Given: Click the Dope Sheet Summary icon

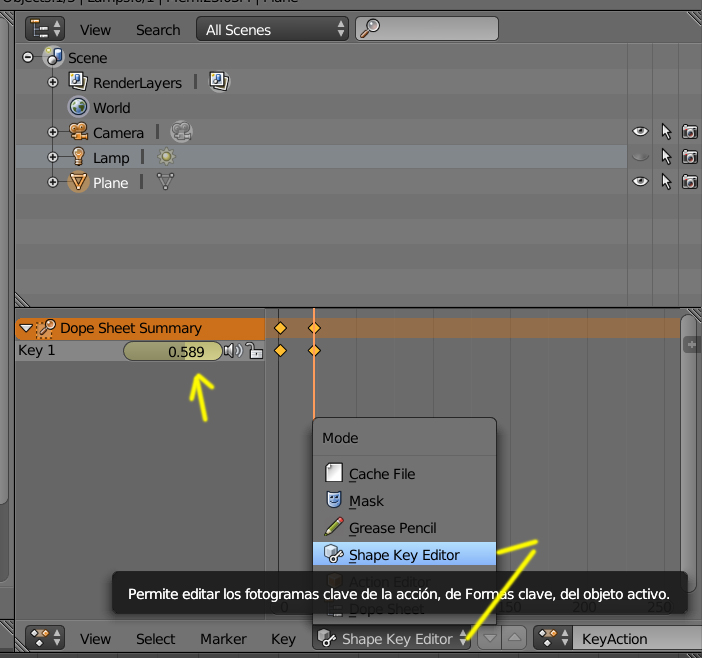Looking at the screenshot, I should pos(45,329).
